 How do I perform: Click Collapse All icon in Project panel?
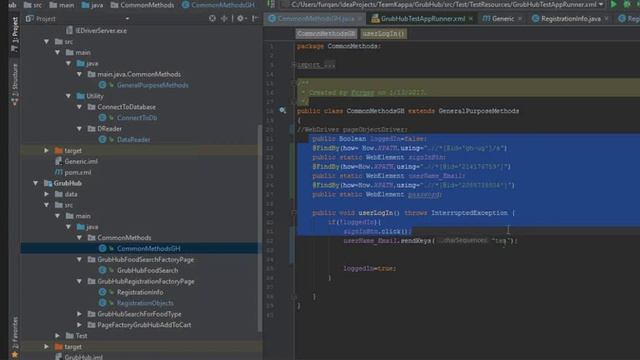(x=224, y=18)
